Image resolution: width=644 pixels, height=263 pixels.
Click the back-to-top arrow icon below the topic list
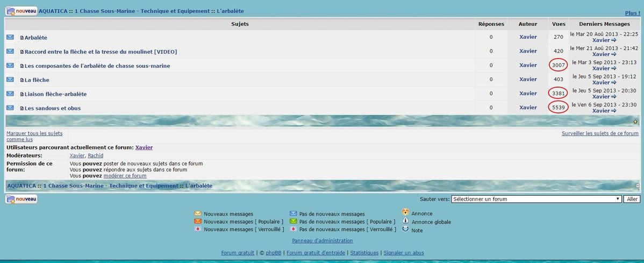click(x=635, y=122)
